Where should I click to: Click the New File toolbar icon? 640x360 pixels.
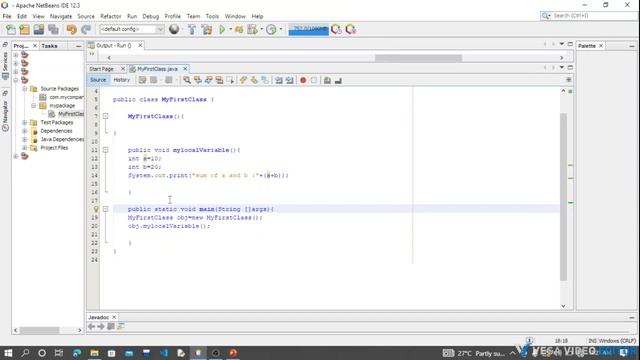point(10,29)
